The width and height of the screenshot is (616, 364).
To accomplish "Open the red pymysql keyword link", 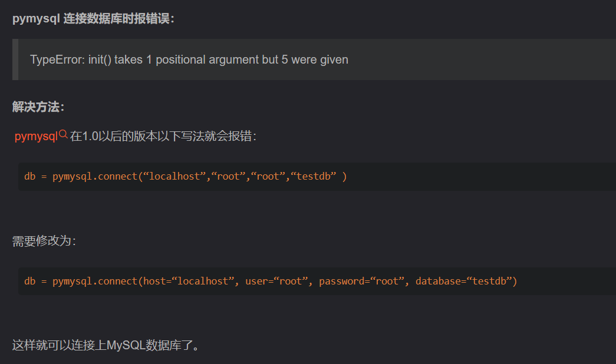I will [36, 136].
